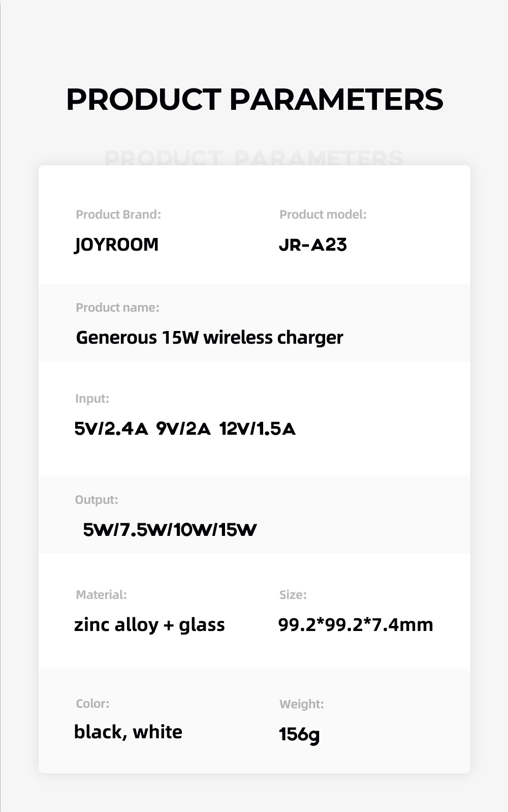Screen dimensions: 508x812
Task: Click the 156g weight value
Action: pyautogui.click(x=299, y=734)
